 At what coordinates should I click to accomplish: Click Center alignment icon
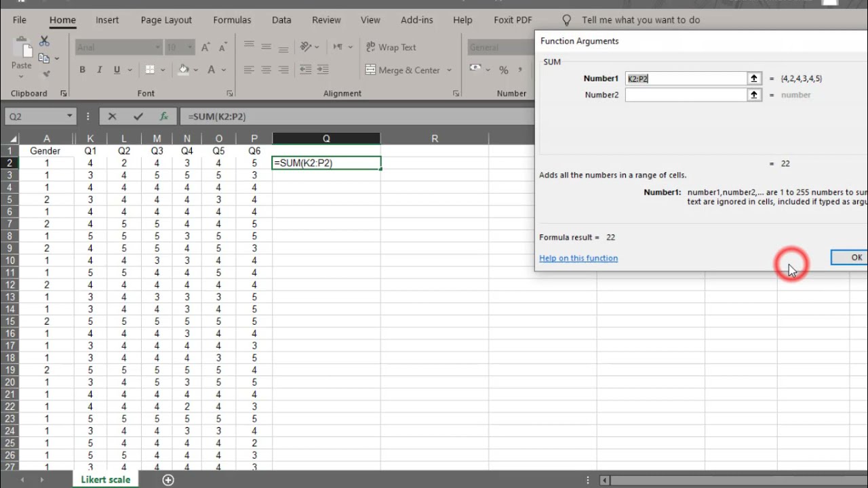click(267, 70)
